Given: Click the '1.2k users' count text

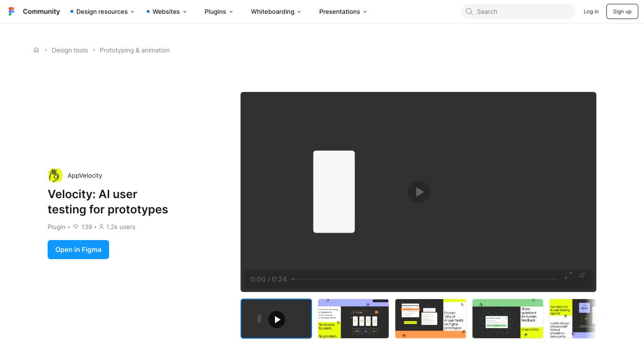Looking at the screenshot, I should pyautogui.click(x=121, y=227).
